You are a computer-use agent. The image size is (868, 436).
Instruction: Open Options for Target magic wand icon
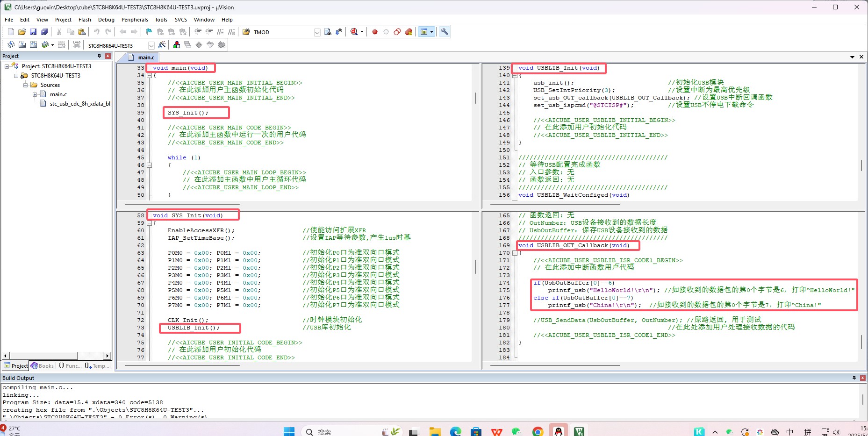(x=162, y=45)
